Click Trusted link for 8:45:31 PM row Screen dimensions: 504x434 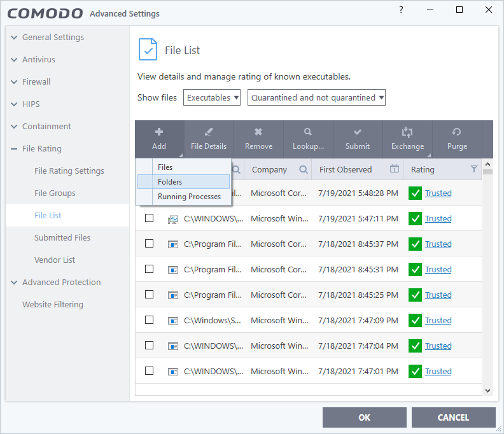438,269
